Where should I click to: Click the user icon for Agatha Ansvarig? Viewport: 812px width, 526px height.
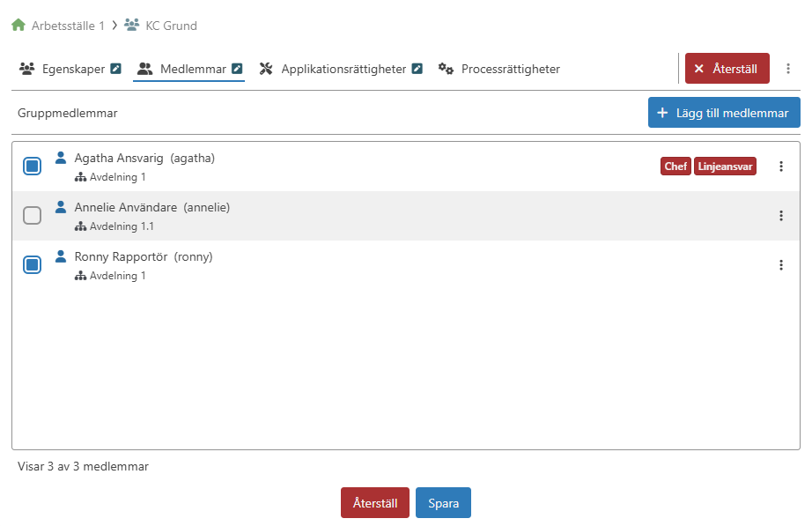pyautogui.click(x=61, y=158)
